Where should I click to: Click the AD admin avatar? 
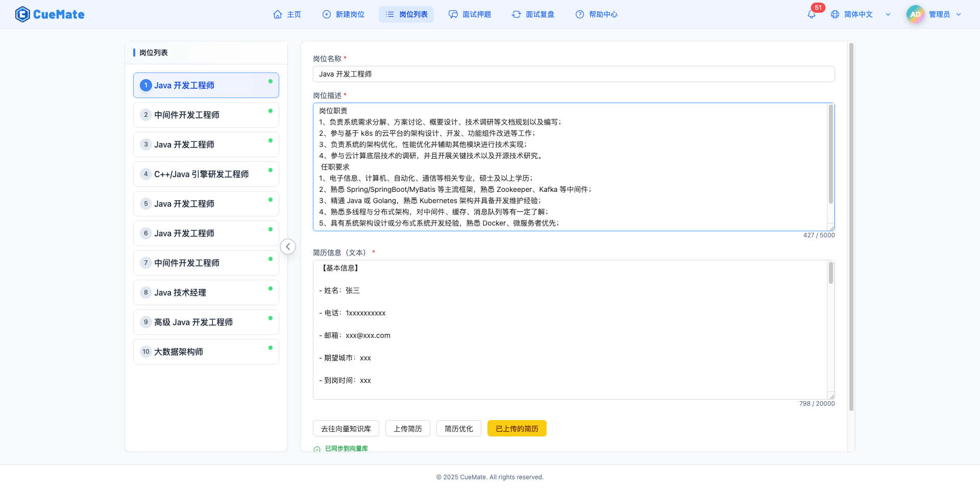coord(915,14)
